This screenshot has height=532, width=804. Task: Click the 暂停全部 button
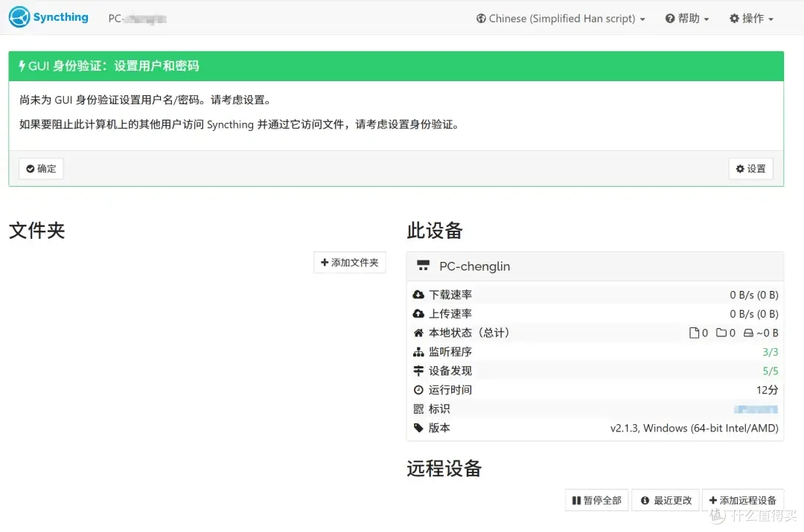(597, 500)
